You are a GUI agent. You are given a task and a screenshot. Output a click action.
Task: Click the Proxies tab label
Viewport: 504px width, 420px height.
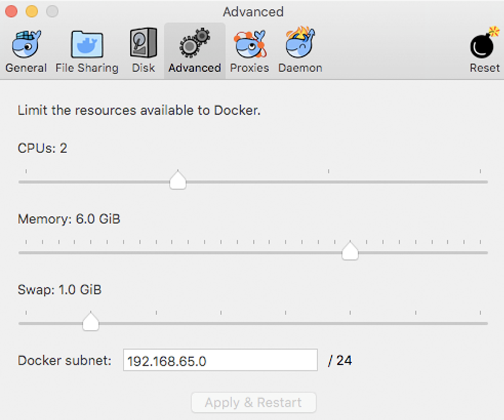point(249,68)
